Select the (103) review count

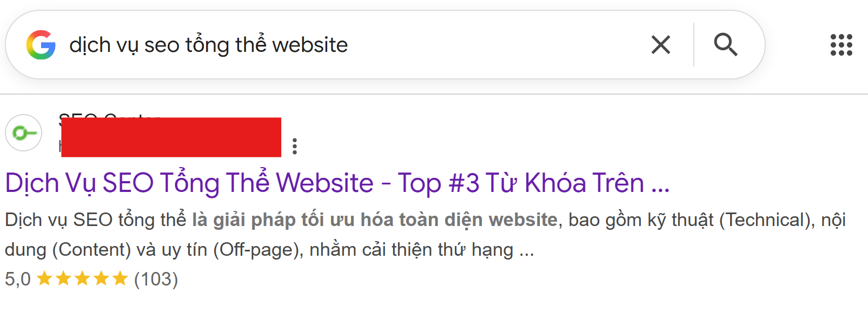(156, 279)
